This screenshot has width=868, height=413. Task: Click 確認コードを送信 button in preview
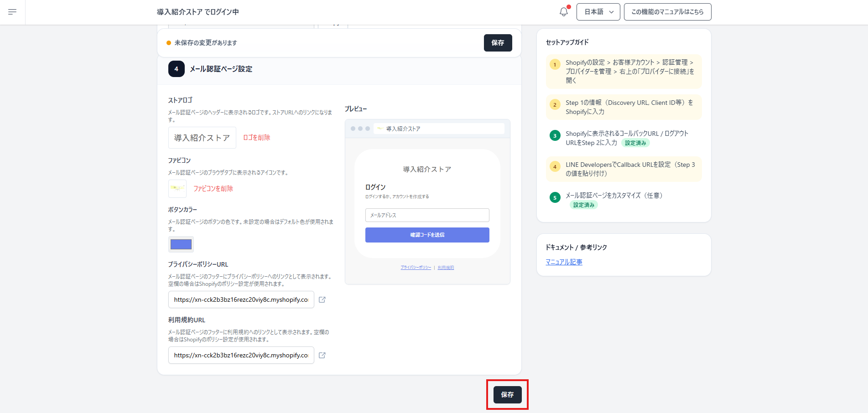tap(427, 235)
